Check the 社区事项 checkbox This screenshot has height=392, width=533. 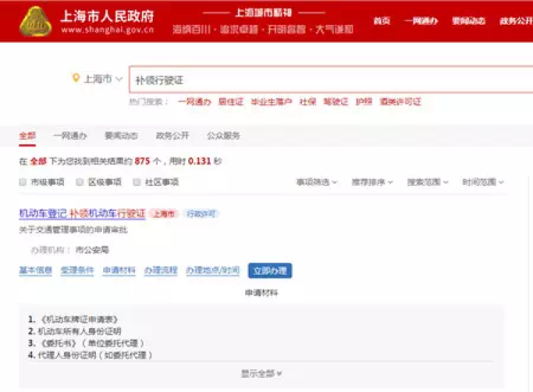coord(136,183)
